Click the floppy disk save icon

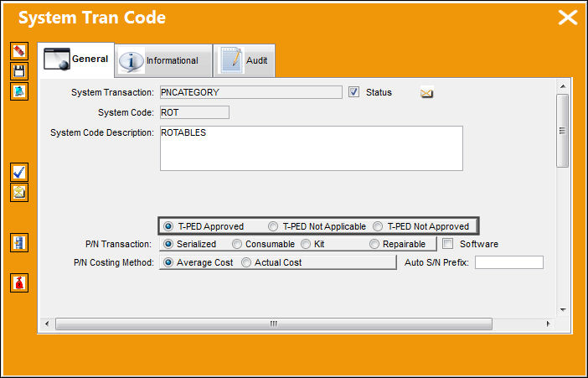19,71
